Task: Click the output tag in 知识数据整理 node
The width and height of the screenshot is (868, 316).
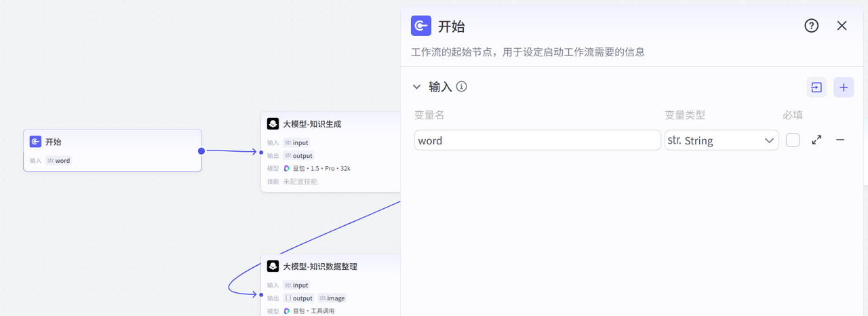Action: [298, 298]
